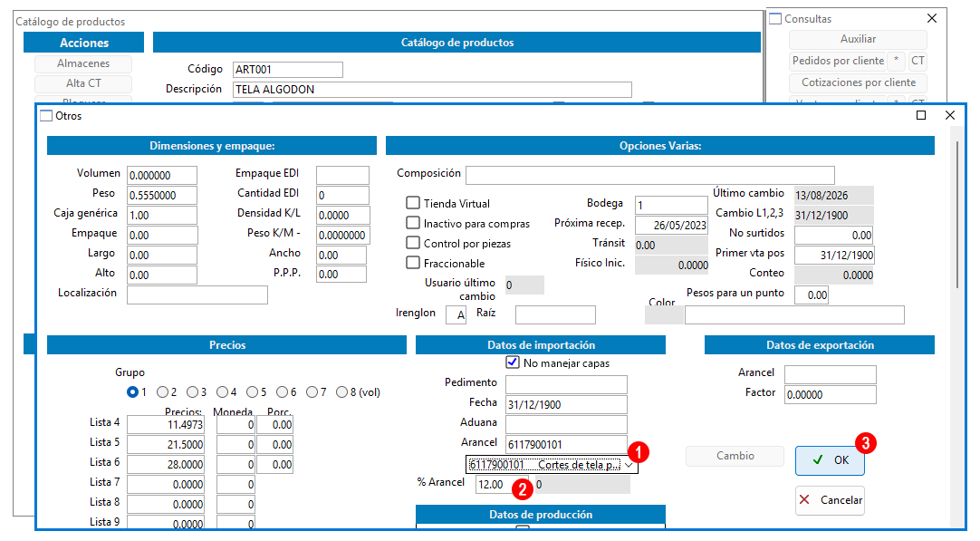Screen dimensions: 980x541
Task: Click the Localización input field
Action: click(197, 295)
